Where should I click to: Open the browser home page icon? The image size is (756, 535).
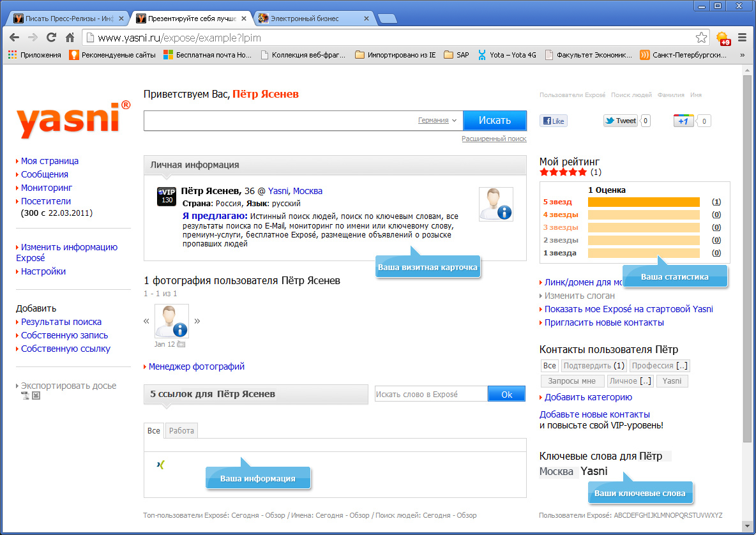coord(70,38)
